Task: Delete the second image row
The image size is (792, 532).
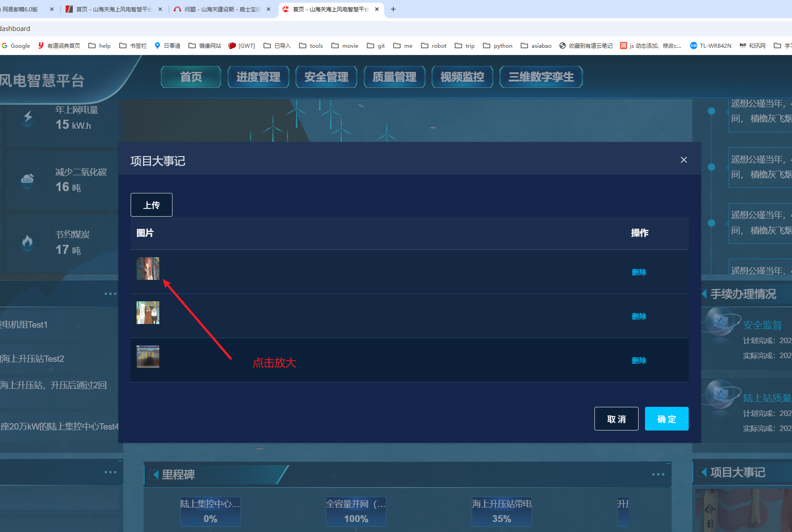Action: [x=639, y=316]
